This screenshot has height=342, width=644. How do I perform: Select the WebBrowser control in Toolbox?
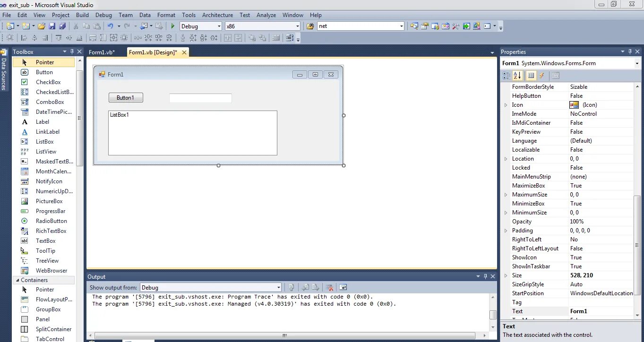point(43,271)
